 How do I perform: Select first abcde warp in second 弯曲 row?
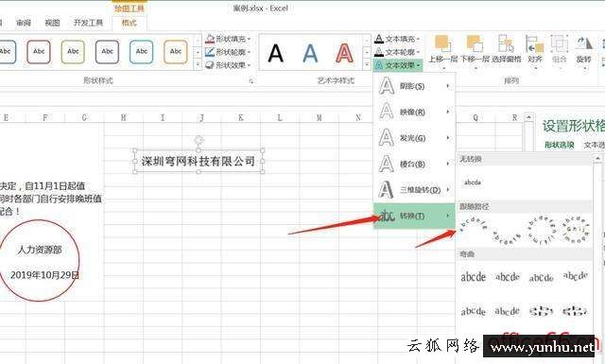point(473,311)
